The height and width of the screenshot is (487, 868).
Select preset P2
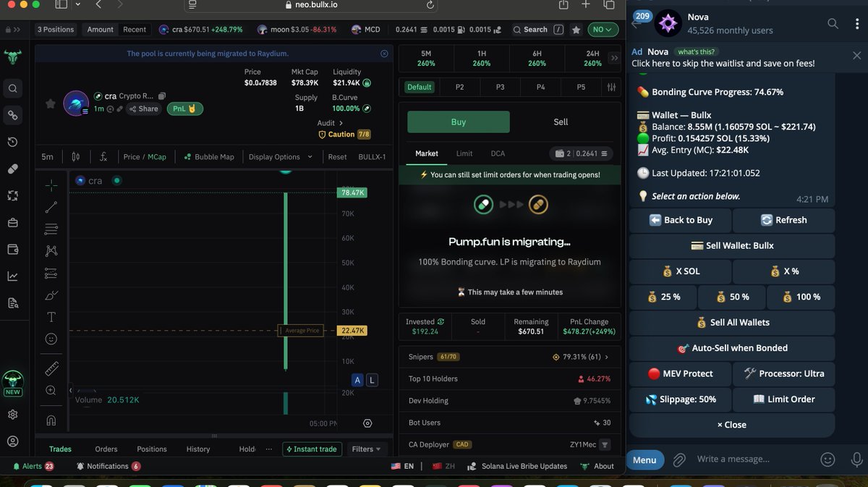pos(460,87)
